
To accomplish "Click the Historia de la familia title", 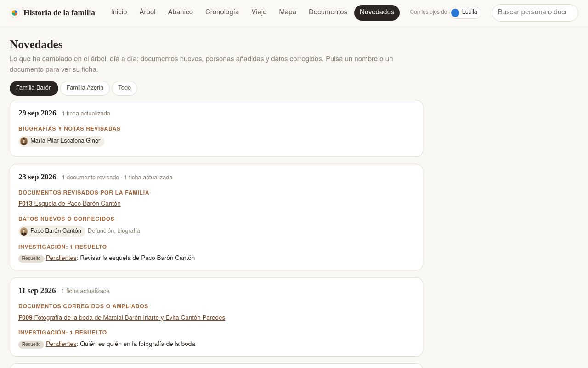I will pos(59,13).
